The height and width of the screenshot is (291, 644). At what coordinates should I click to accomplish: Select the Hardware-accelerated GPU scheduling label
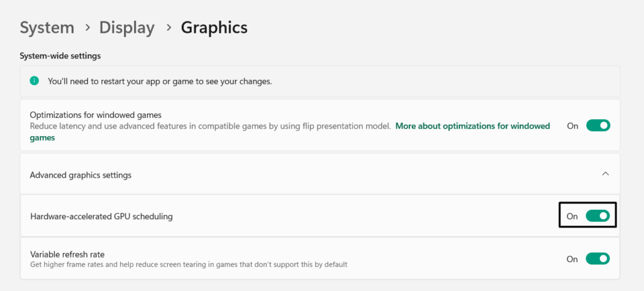pos(101,216)
